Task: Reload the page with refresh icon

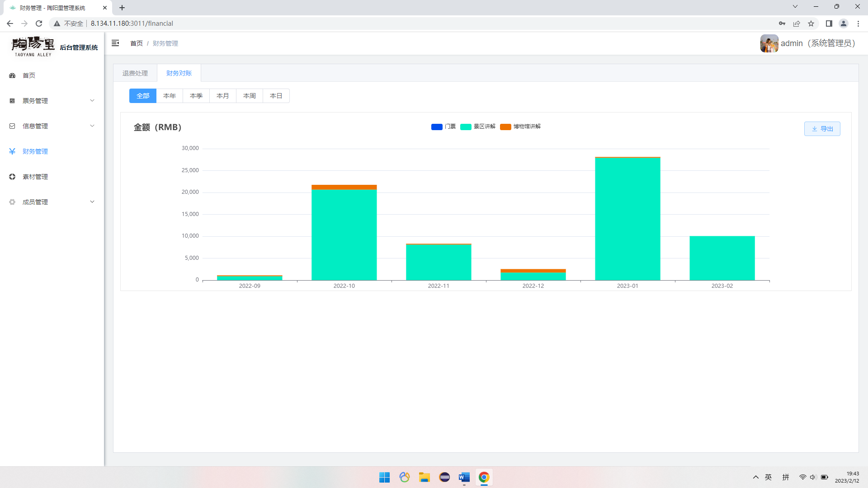Action: 39,23
